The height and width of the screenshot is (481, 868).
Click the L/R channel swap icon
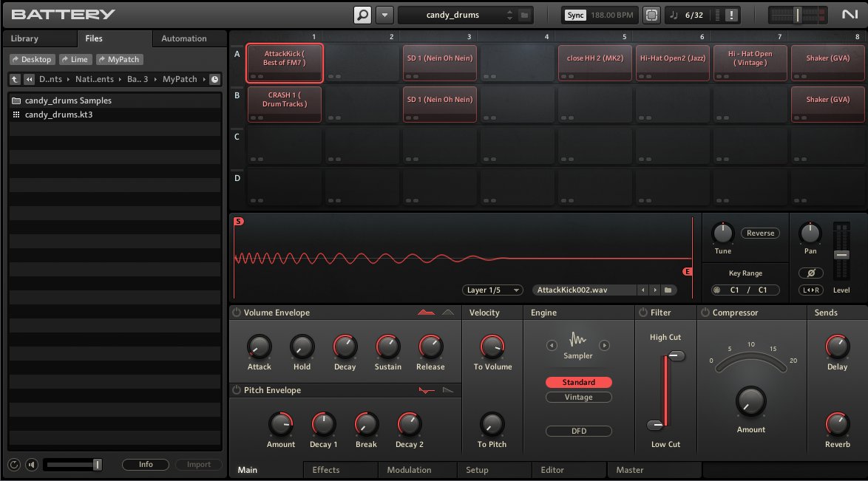pyautogui.click(x=810, y=290)
